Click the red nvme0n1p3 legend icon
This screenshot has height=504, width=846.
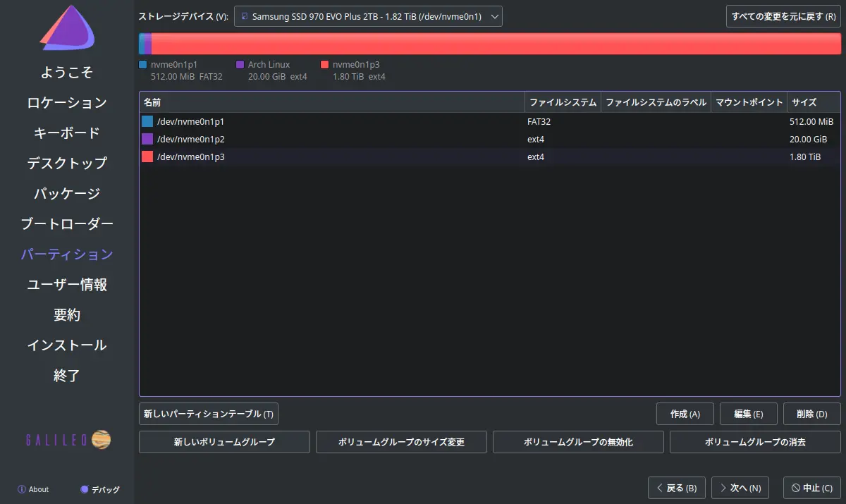tap(325, 64)
